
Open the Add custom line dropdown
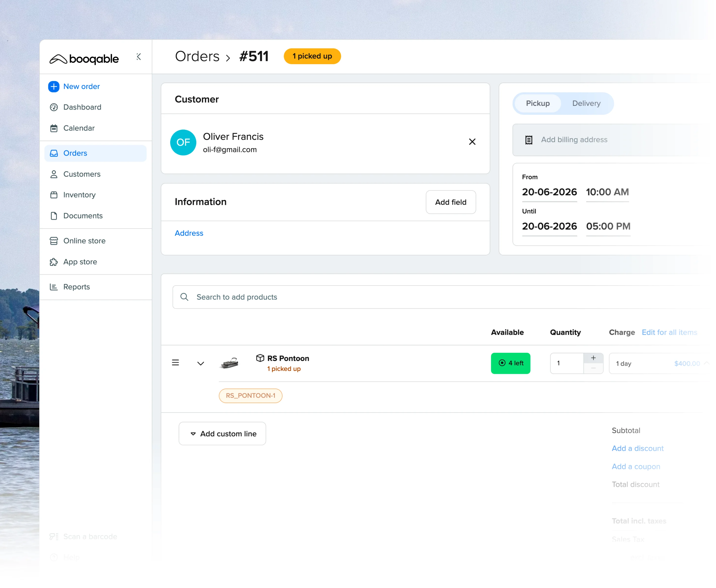coord(222,434)
